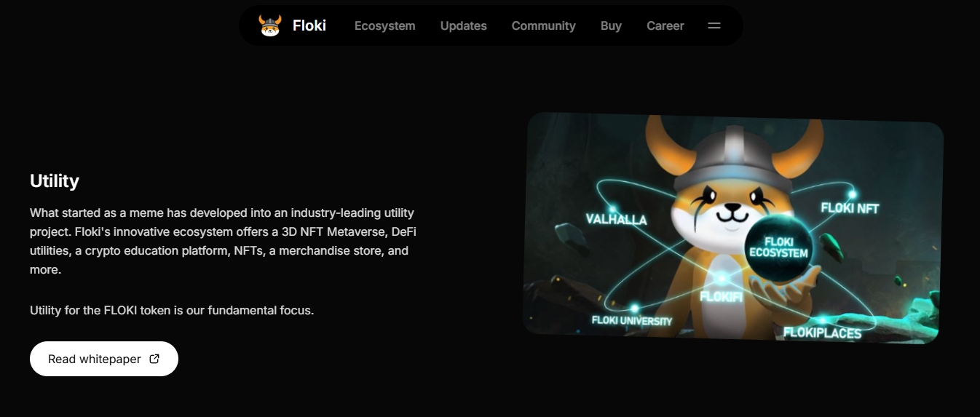Click the Utility section heading

point(55,180)
